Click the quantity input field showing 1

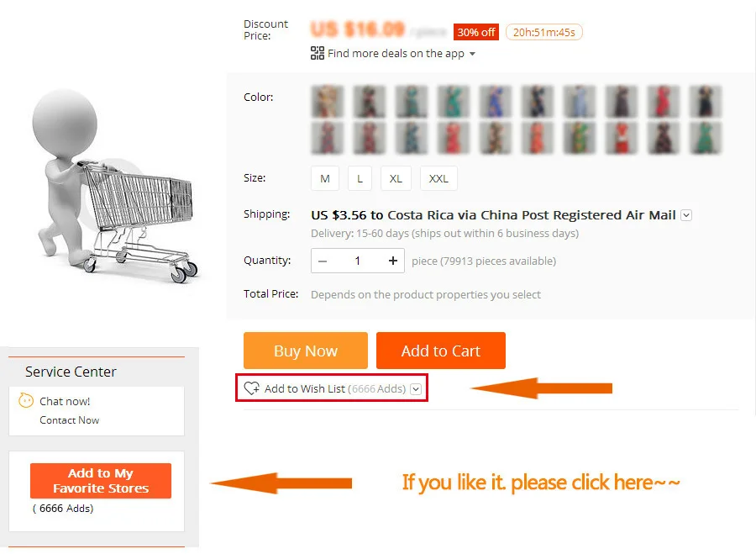point(358,261)
